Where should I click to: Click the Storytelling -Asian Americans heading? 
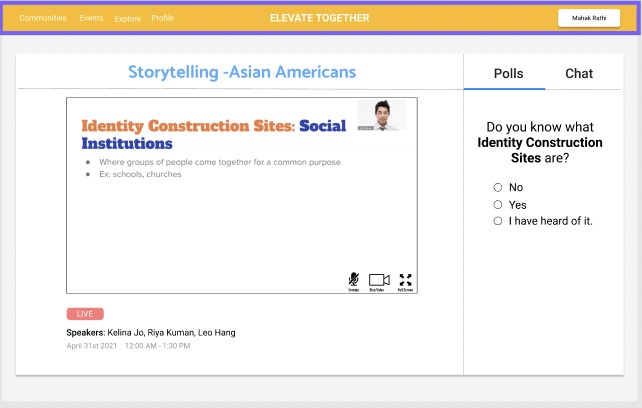pyautogui.click(x=242, y=72)
